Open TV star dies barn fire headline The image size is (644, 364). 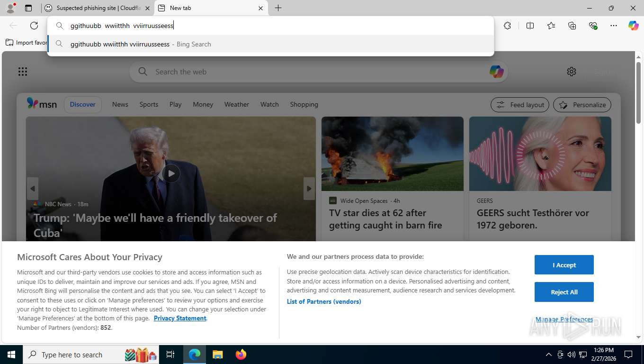[x=385, y=219]
